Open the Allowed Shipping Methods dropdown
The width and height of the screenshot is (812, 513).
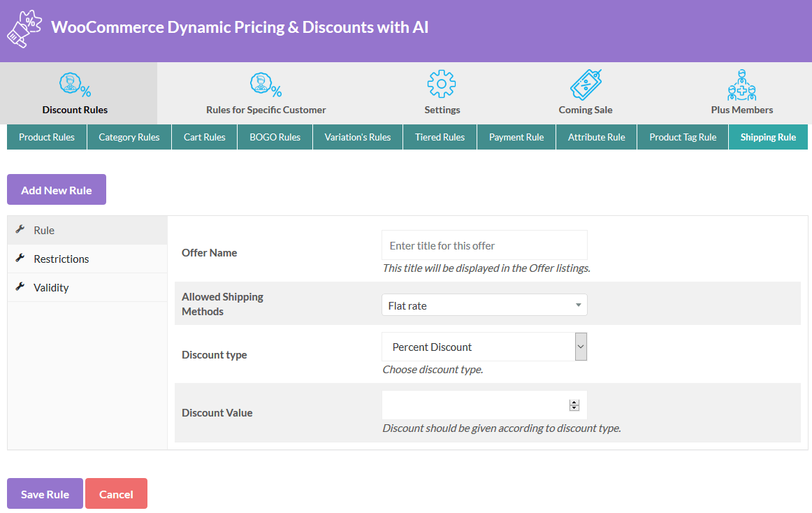(484, 305)
